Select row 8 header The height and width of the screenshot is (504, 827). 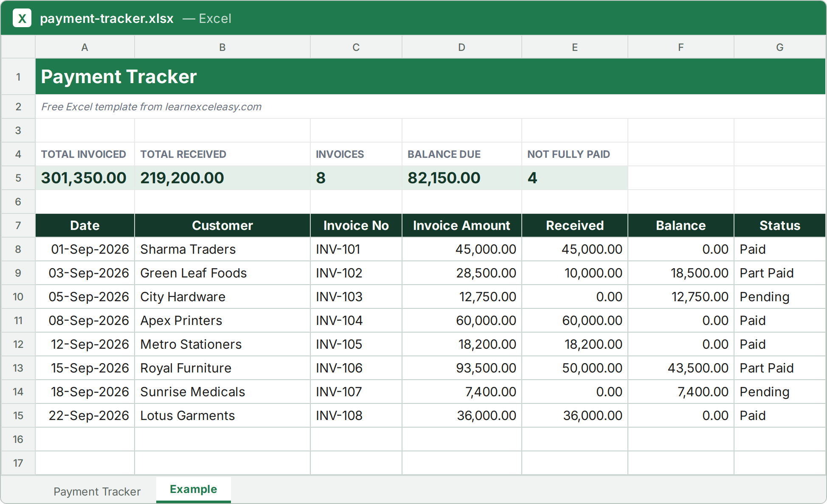click(18, 249)
